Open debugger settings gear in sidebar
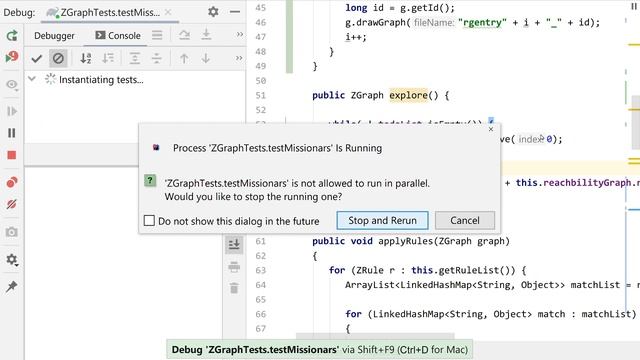The width and height of the screenshot is (640, 360). point(11,260)
